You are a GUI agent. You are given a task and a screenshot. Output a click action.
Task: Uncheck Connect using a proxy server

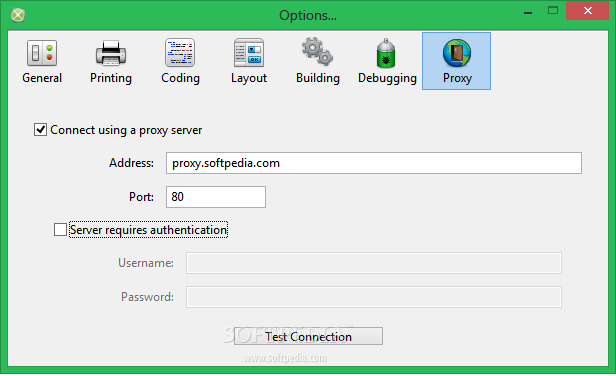40,130
